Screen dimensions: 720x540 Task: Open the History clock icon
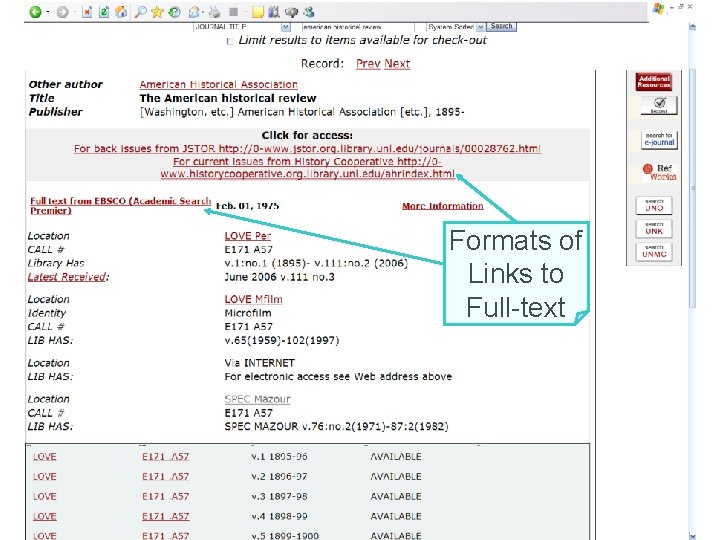174,12
